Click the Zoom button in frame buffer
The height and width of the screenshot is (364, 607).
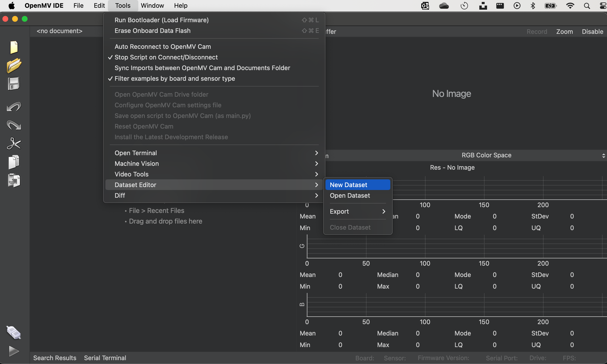[564, 32]
